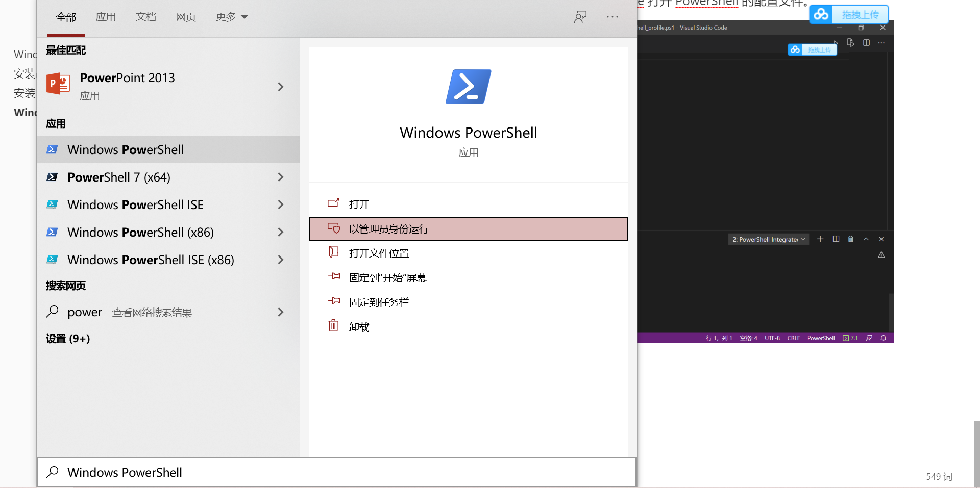
Task: Maximize the terminal panel with the up caret
Action: [x=866, y=239]
